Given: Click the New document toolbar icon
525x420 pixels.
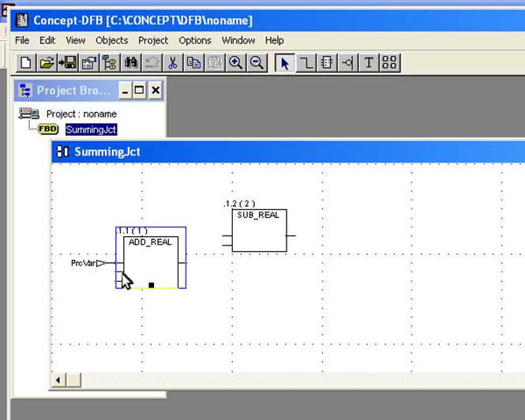Looking at the screenshot, I should 26,62.
